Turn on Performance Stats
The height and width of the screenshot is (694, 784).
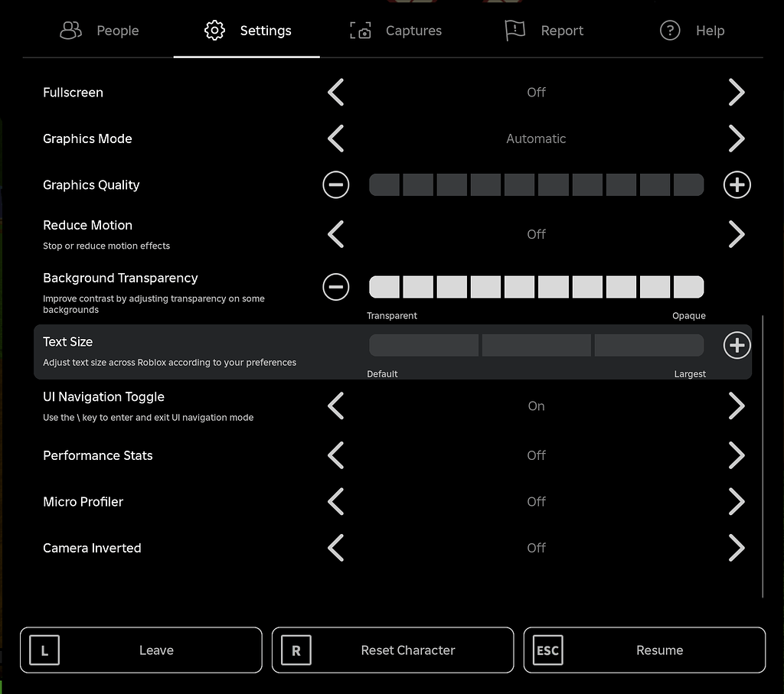point(737,455)
